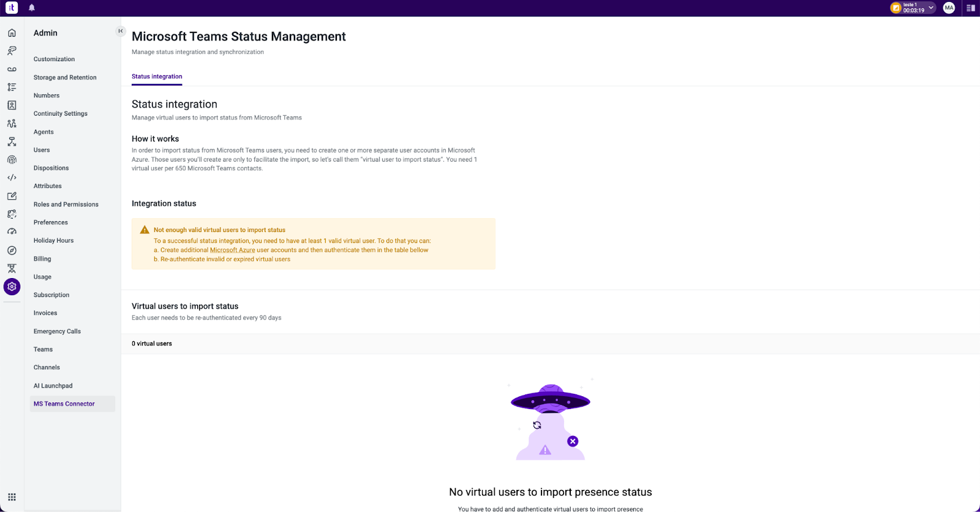Open the MA user avatar

coord(949,8)
